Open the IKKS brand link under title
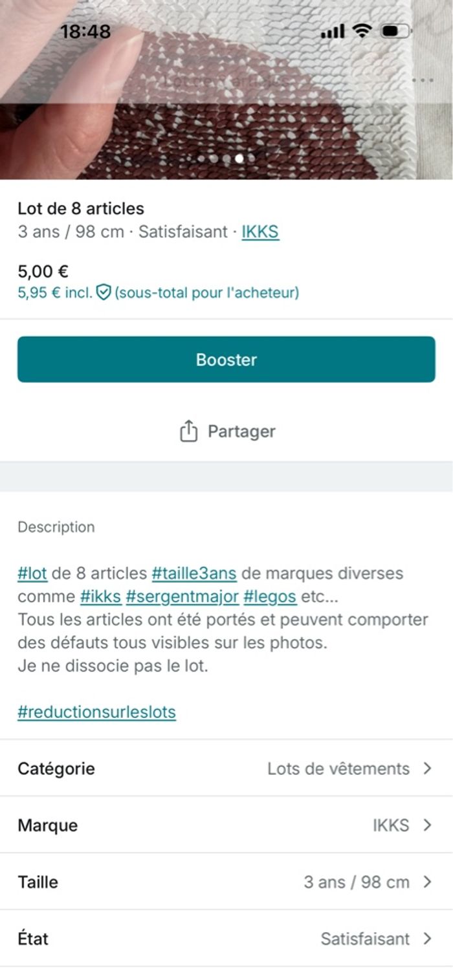The image size is (453, 980). [260, 232]
